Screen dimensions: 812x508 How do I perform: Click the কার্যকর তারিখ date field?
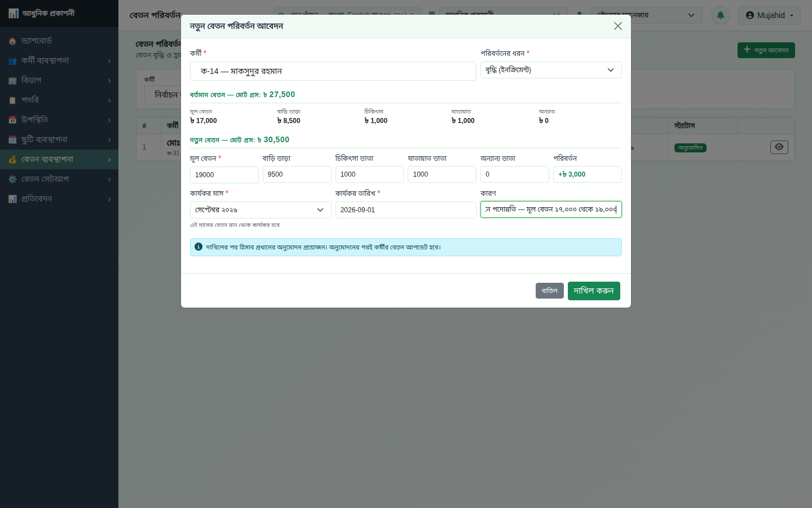[406, 210]
